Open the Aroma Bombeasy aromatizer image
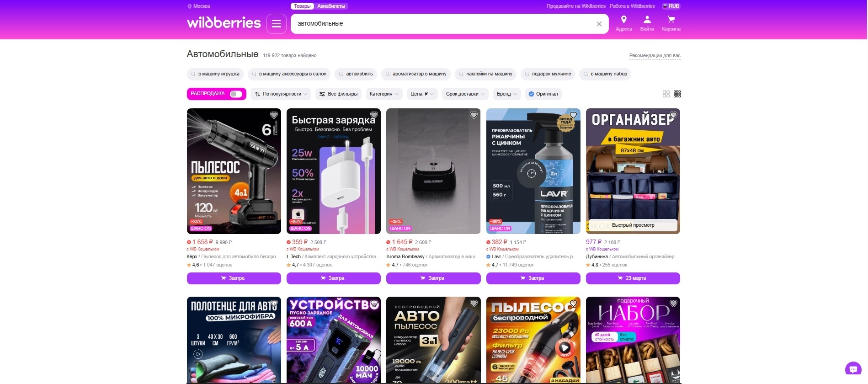Image resolution: width=868 pixels, height=384 pixels. pos(433,171)
